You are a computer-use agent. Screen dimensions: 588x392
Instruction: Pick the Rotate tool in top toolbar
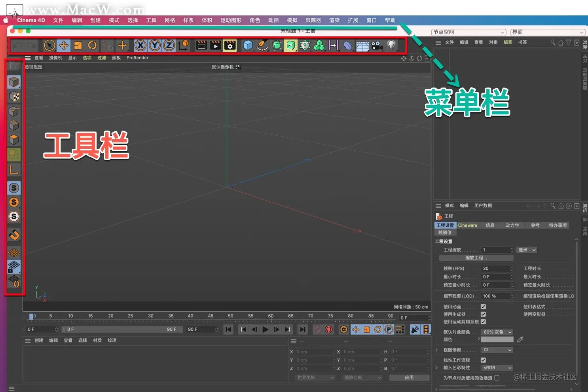(x=92, y=45)
